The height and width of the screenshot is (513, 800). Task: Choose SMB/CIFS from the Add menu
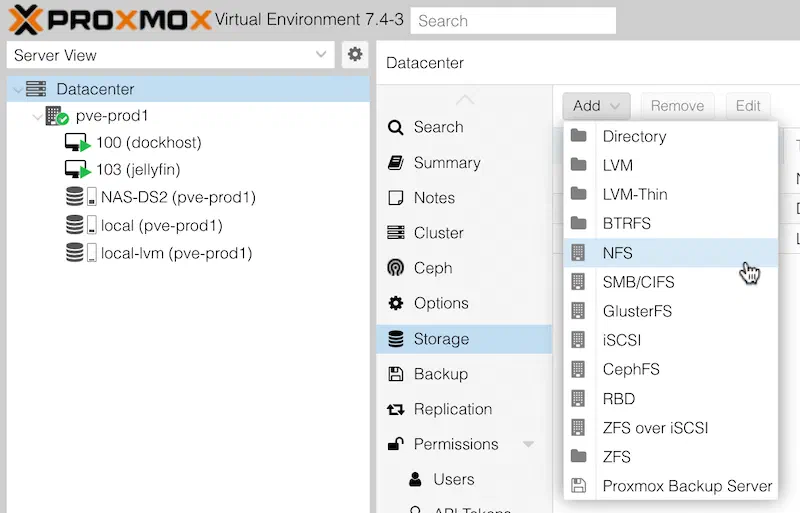(670, 282)
